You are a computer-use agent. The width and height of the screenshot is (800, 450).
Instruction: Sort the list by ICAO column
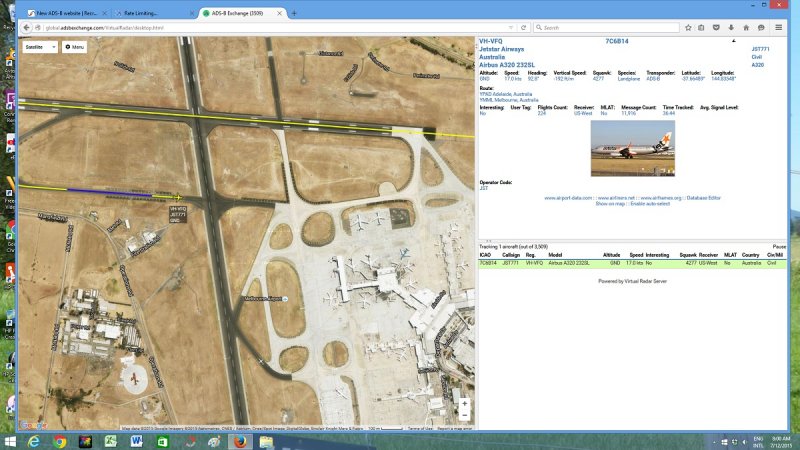tap(485, 255)
